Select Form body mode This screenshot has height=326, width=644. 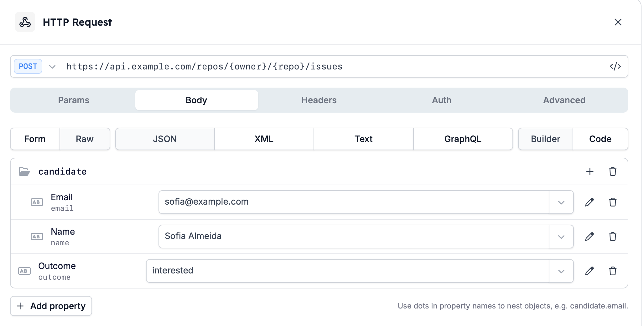[35, 139]
